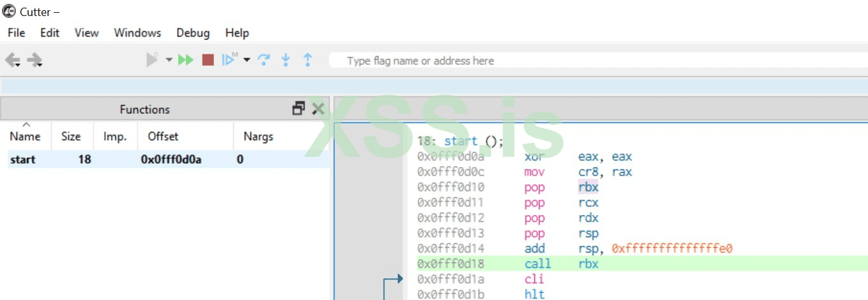The image size is (868, 300).
Task: Click the continue until main icon
Action: point(229,59)
